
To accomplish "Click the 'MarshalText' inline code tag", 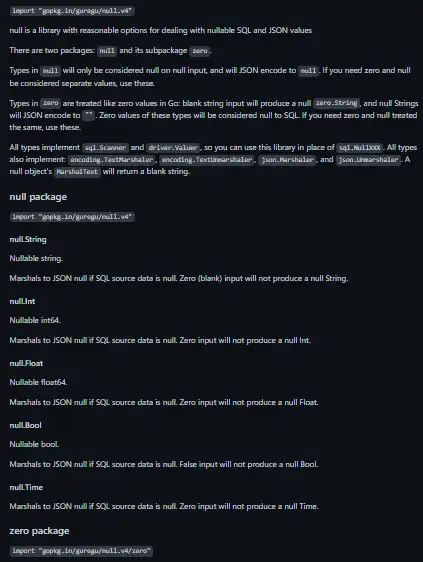I will click(77, 172).
